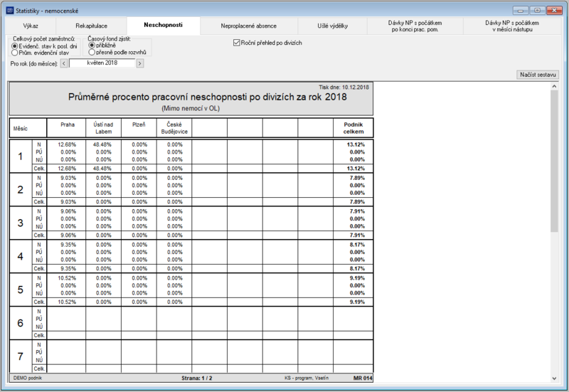Screen dimensions: 569x392
Task: Click the 48.48% value in month 1 N row
Action: (102, 144)
